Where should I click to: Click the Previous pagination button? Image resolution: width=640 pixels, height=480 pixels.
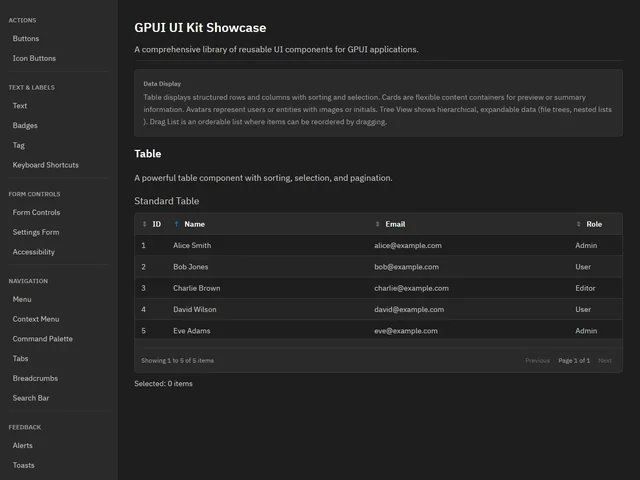538,360
